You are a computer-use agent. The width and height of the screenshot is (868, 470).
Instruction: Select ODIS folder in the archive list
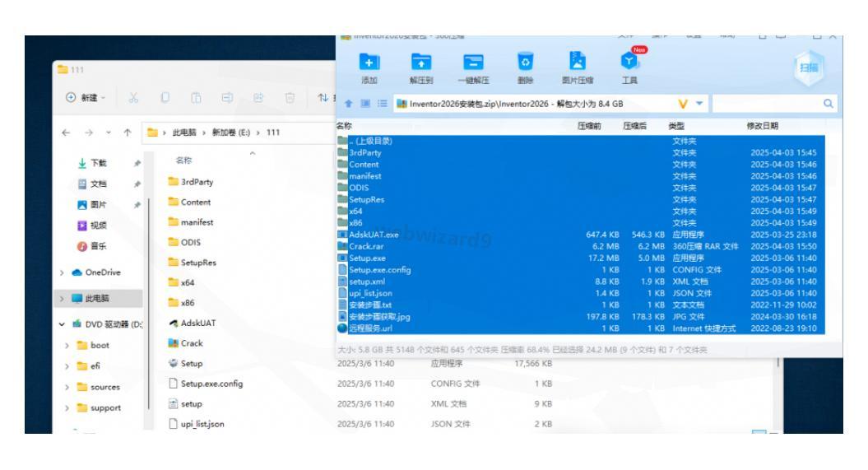581,188
